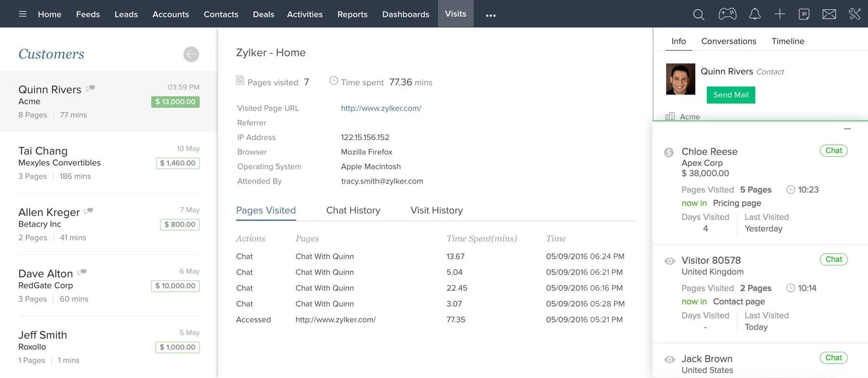The width and height of the screenshot is (868, 378).
Task: Open the hamburger menu
Action: pyautogui.click(x=23, y=14)
